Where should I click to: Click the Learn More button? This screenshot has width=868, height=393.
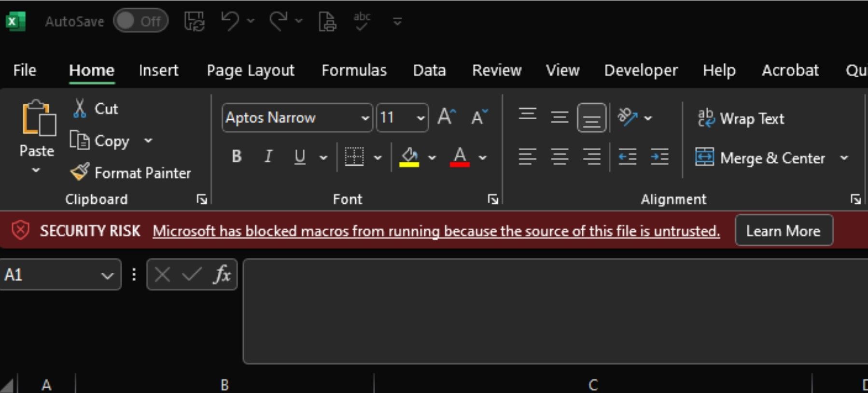point(784,231)
